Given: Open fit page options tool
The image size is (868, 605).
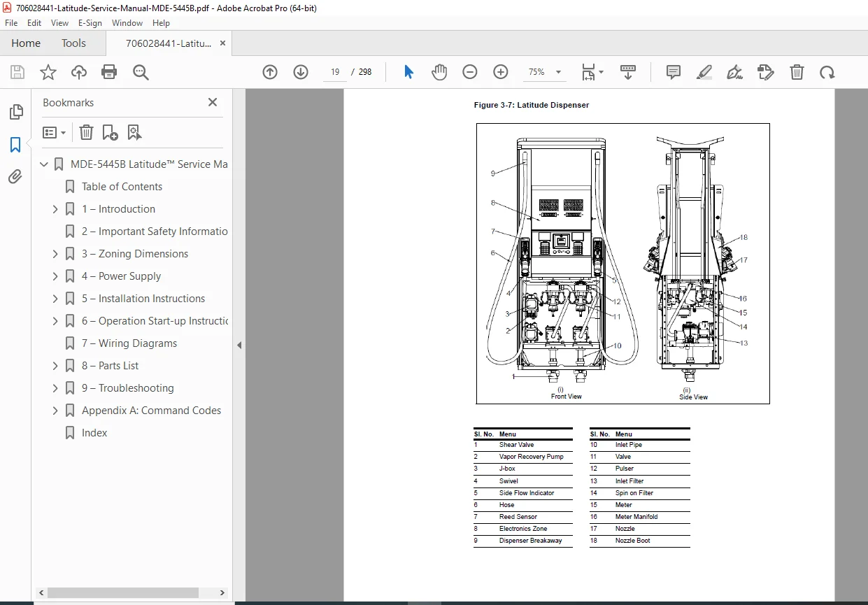Looking at the screenshot, I should pyautogui.click(x=592, y=72).
